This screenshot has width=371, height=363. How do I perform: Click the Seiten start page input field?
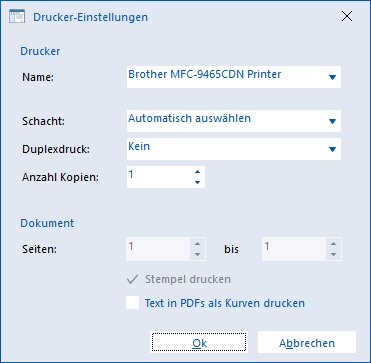click(158, 249)
